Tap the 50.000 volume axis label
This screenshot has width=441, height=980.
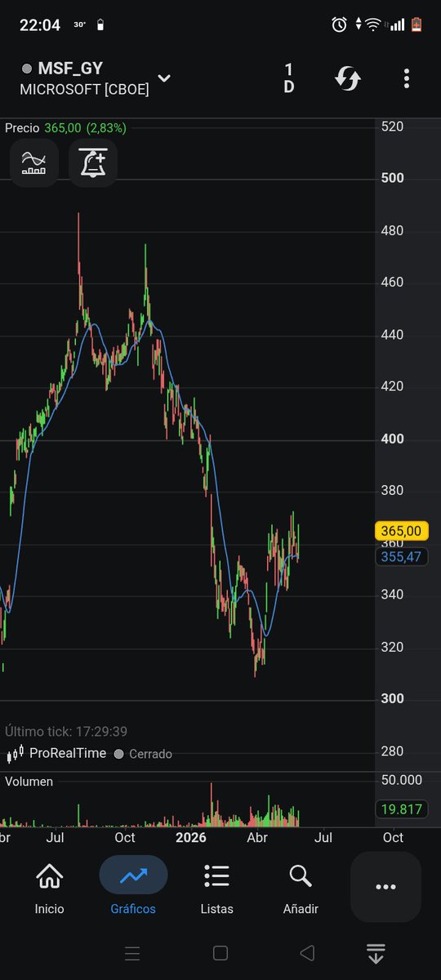tap(402, 780)
